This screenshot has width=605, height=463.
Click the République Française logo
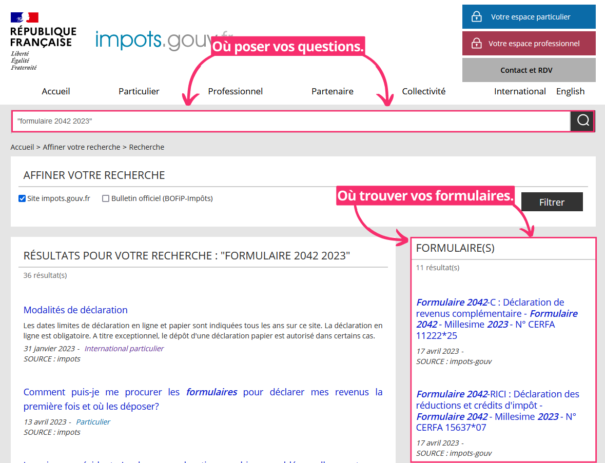[x=43, y=41]
